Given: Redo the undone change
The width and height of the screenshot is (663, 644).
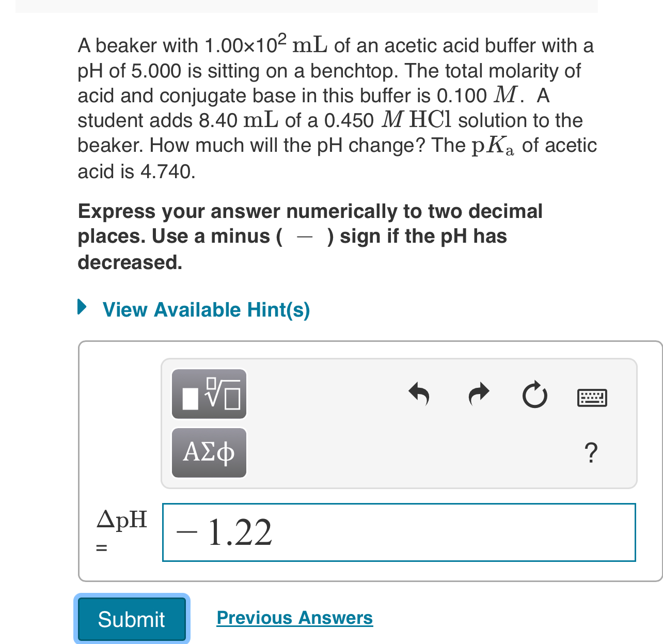Looking at the screenshot, I should (478, 395).
